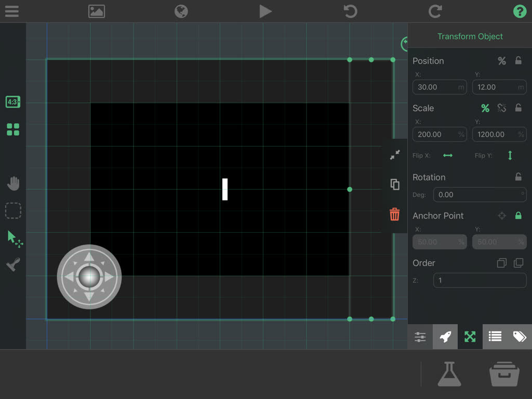Viewport: 532px width, 399px height.
Task: Click the disabled Anchor X field
Action: [440, 242]
